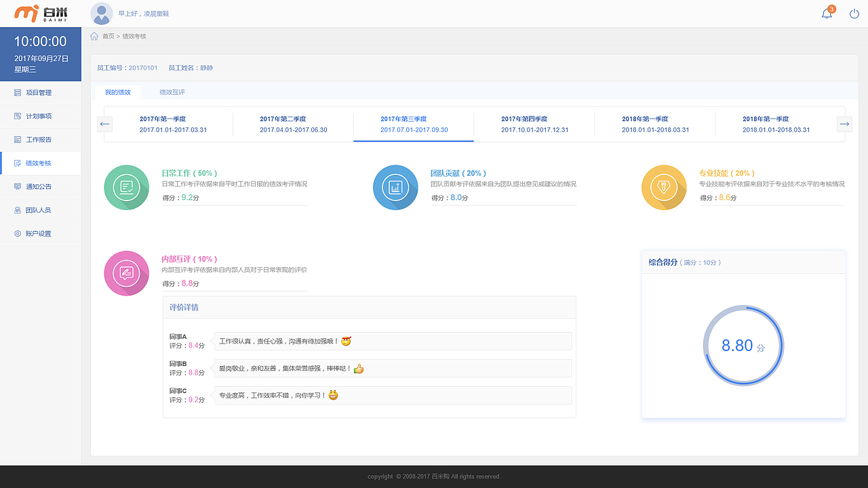The height and width of the screenshot is (488, 868).
Task: Click the 10:00:00 clock display
Action: [x=41, y=41]
